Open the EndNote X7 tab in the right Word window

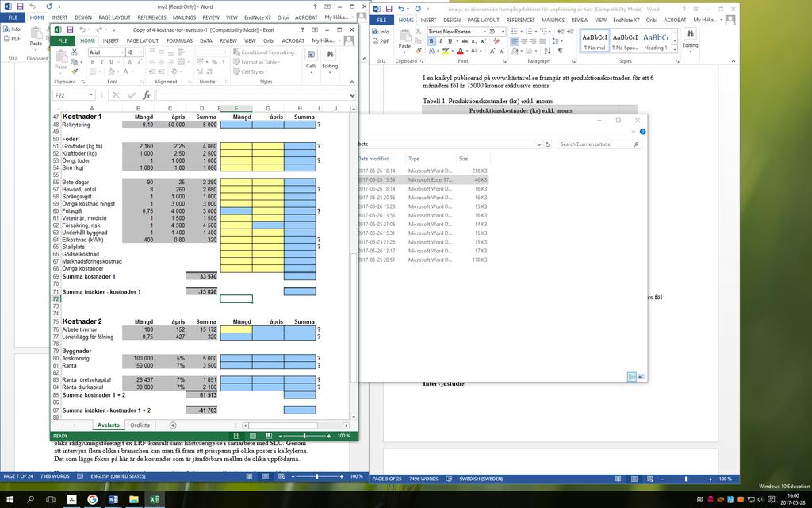tap(626, 20)
